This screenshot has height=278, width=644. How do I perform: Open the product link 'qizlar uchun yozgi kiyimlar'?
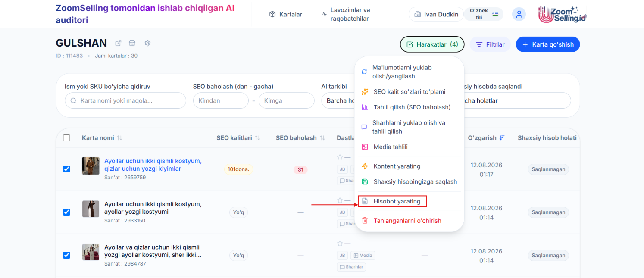point(153,165)
